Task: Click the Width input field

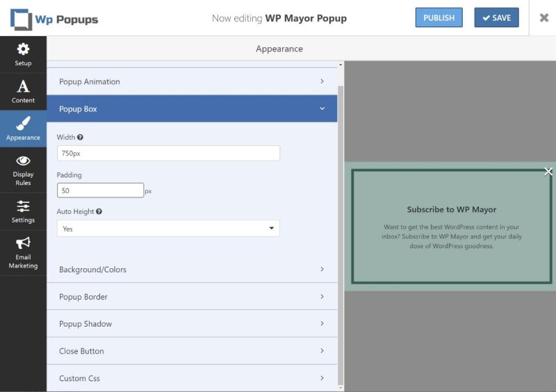Action: (168, 153)
